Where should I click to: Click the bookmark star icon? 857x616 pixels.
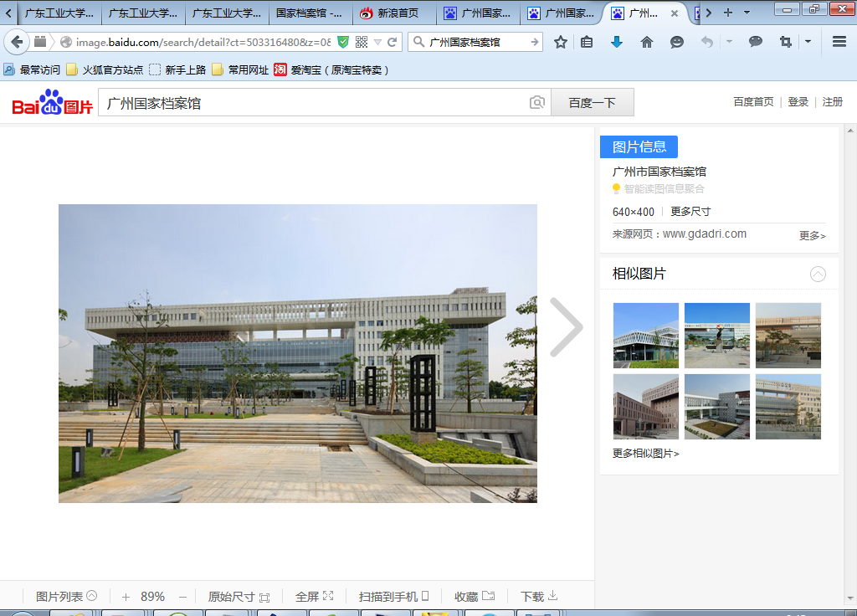tap(561, 42)
